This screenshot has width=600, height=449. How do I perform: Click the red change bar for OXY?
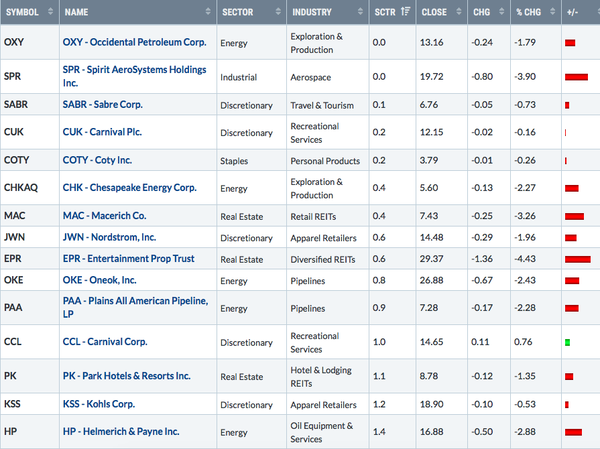click(x=570, y=43)
